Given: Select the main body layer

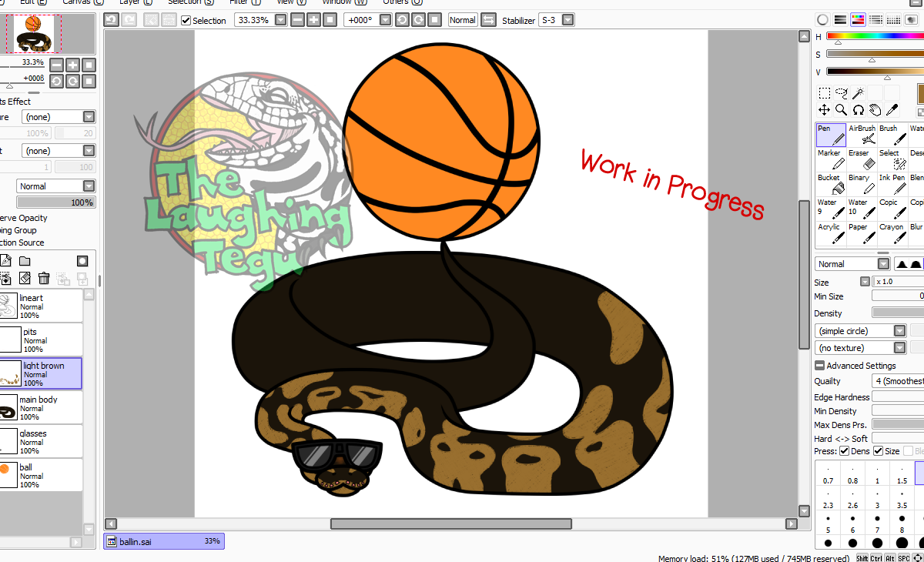Looking at the screenshot, I should (x=41, y=407).
